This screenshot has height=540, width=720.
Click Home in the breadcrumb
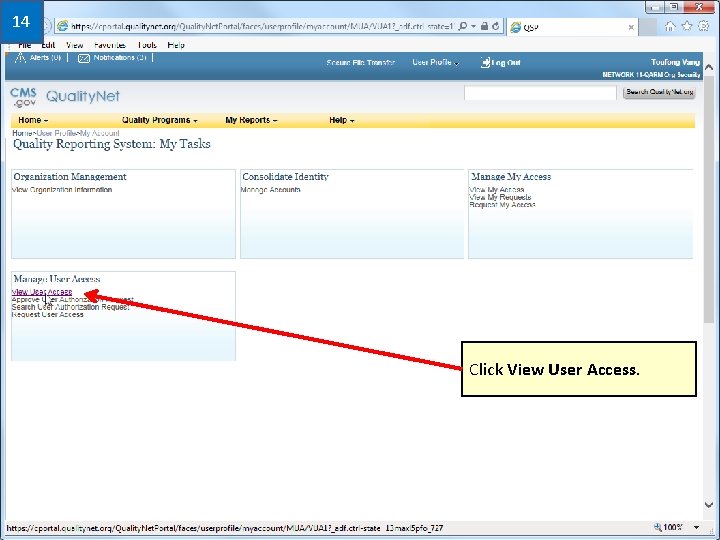pyautogui.click(x=22, y=133)
